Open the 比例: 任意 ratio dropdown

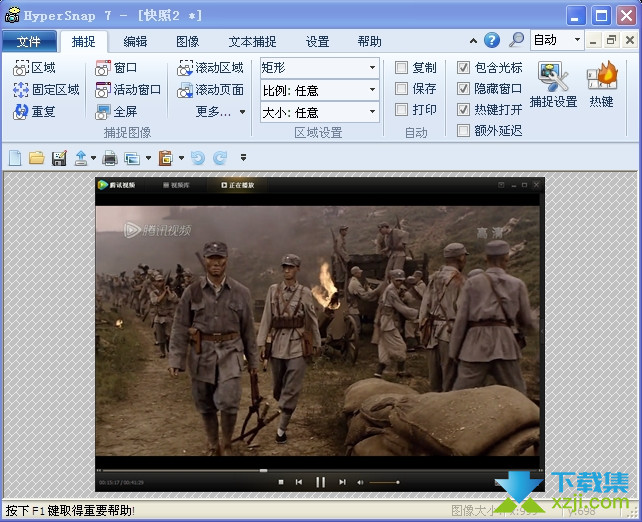[319, 90]
